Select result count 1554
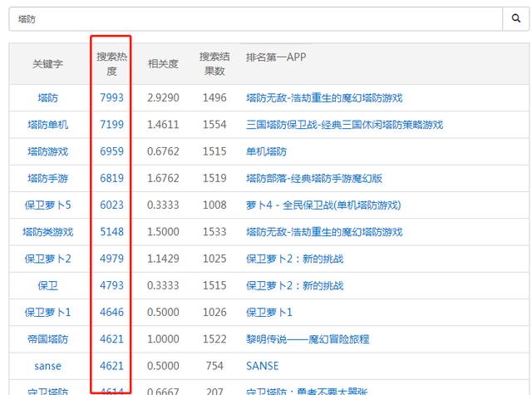 pyautogui.click(x=214, y=125)
